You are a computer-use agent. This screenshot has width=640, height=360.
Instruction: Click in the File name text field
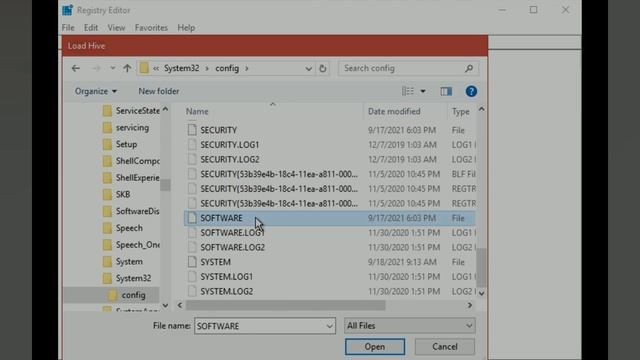click(x=260, y=326)
